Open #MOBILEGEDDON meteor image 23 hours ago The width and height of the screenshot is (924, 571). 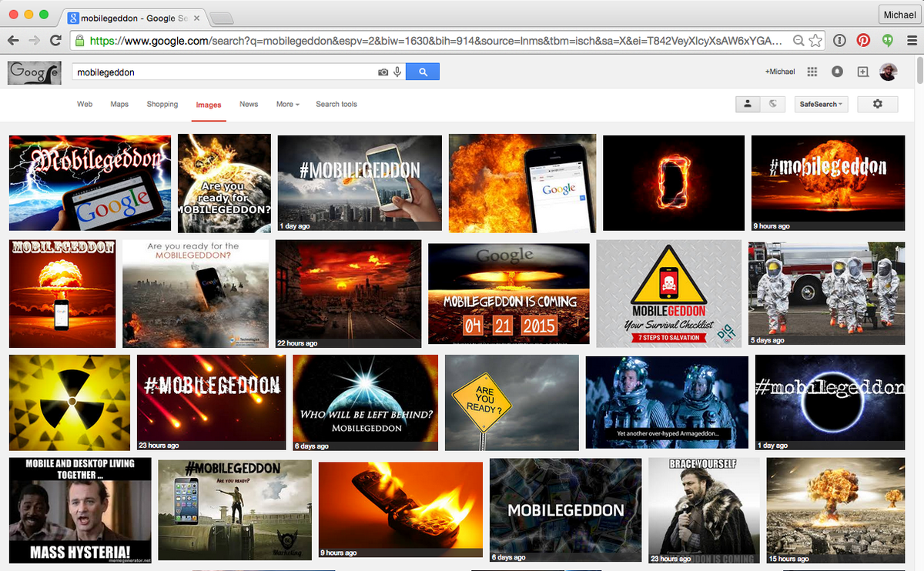211,402
